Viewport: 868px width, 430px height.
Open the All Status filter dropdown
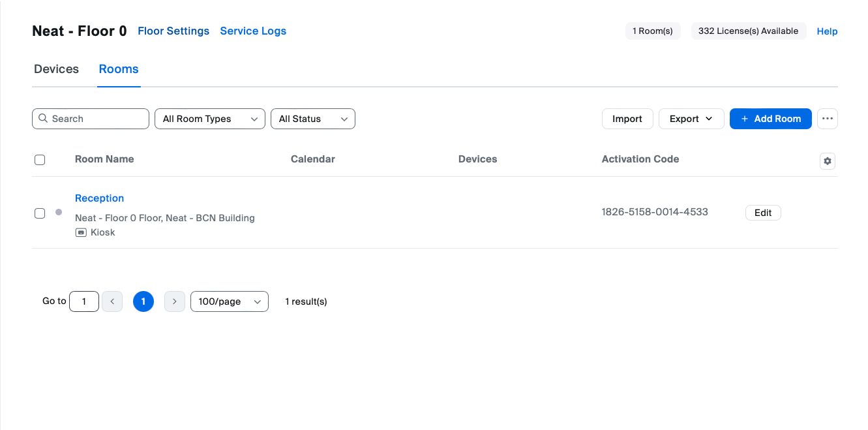(x=313, y=119)
